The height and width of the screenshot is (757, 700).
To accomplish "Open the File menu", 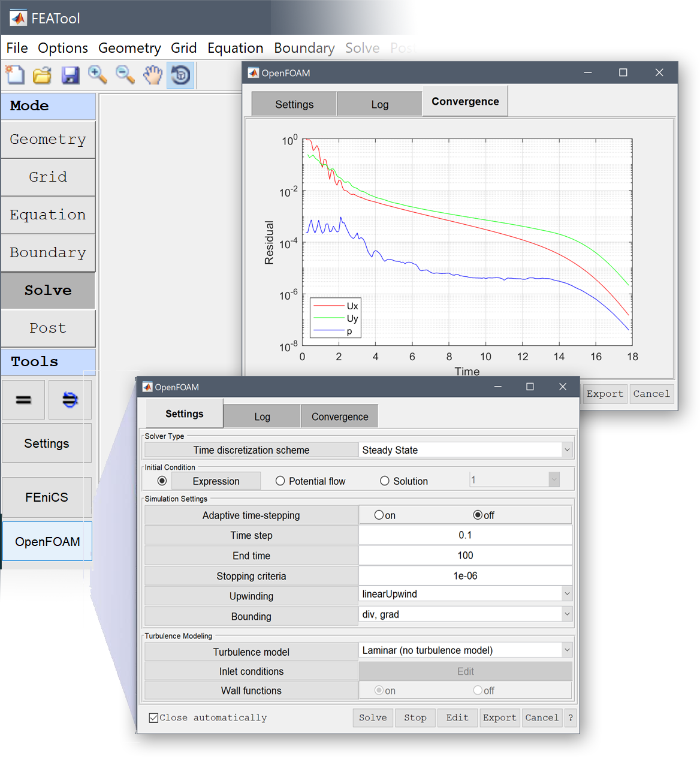I will click(17, 48).
